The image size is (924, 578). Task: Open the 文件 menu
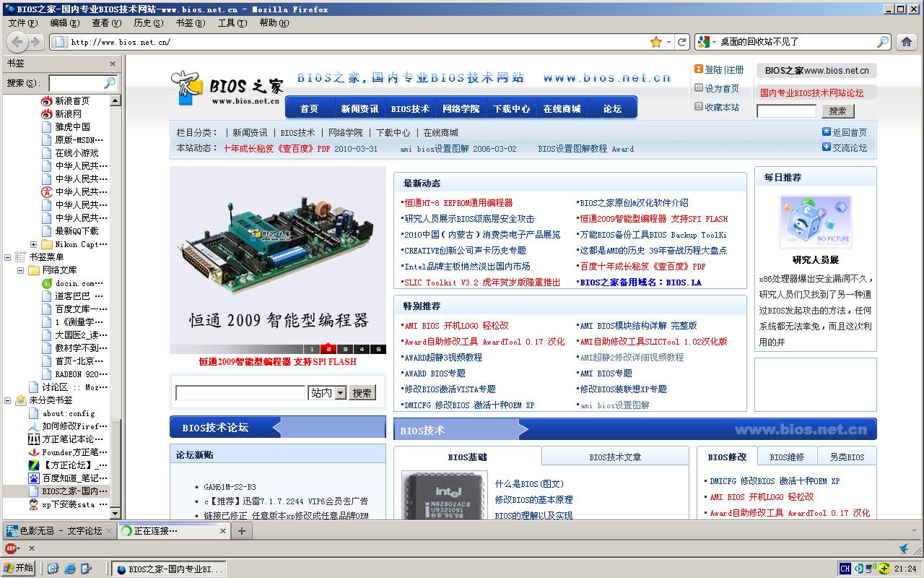(x=23, y=22)
